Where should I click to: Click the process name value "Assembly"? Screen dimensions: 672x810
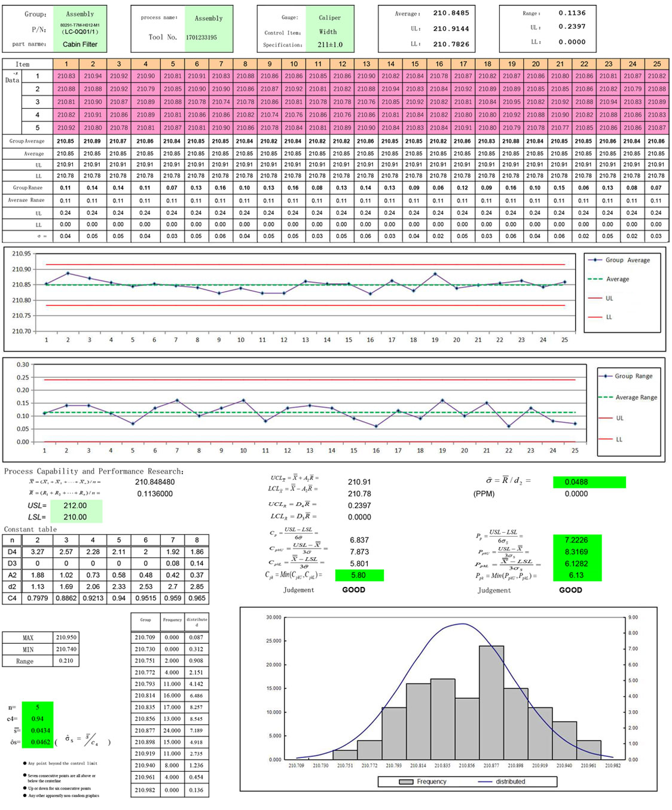click(209, 19)
